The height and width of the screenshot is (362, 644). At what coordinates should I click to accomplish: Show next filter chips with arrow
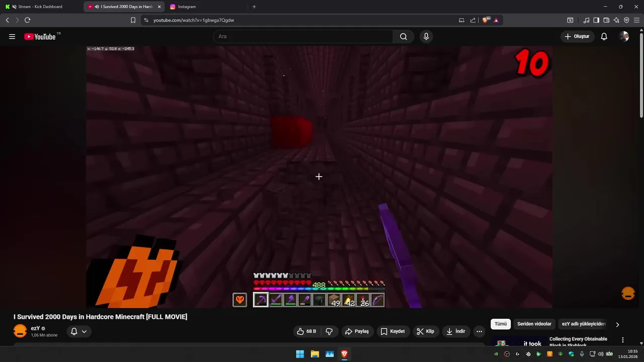pyautogui.click(x=617, y=324)
